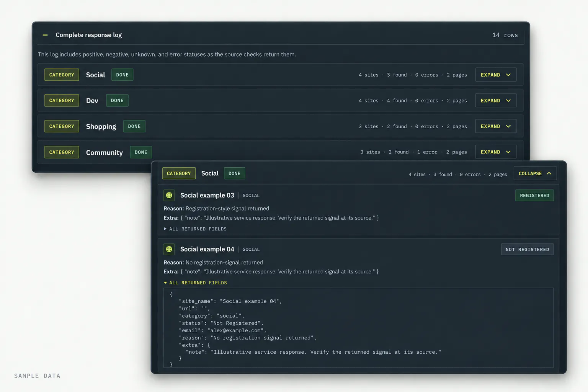Click the Done badge next to Dev

[x=117, y=100]
